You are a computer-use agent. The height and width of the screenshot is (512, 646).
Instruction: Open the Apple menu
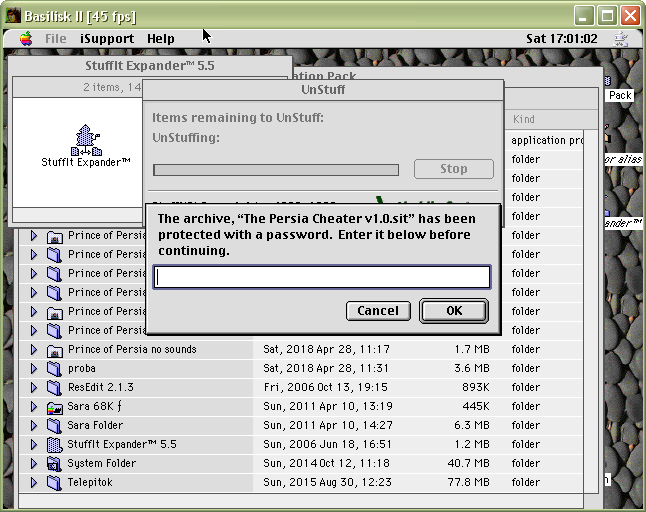click(26, 39)
